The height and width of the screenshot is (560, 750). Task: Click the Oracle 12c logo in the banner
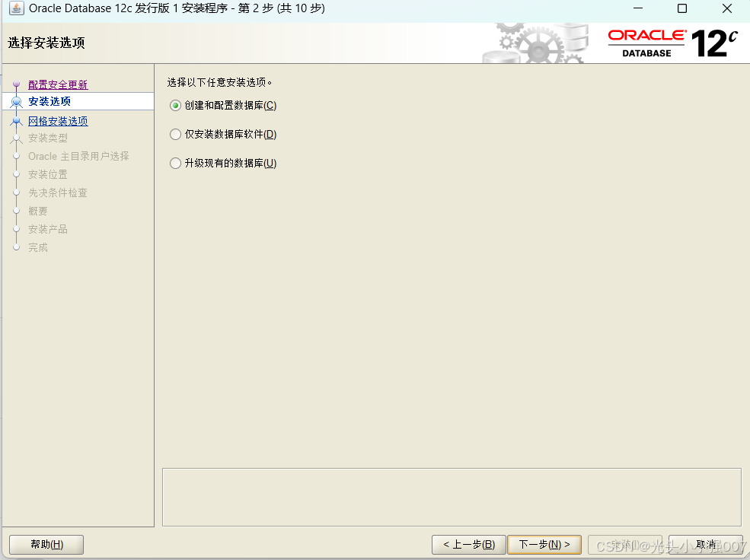pyautogui.click(x=674, y=43)
